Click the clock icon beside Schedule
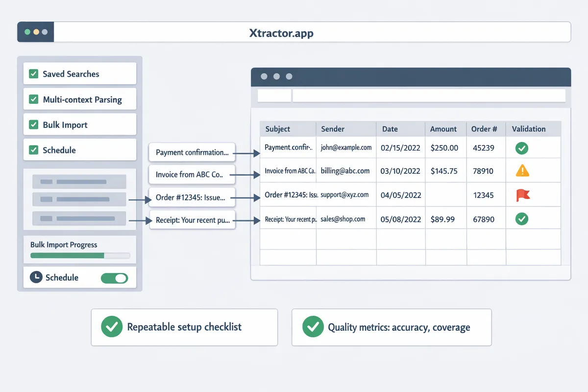The width and height of the screenshot is (588, 392). pyautogui.click(x=36, y=277)
